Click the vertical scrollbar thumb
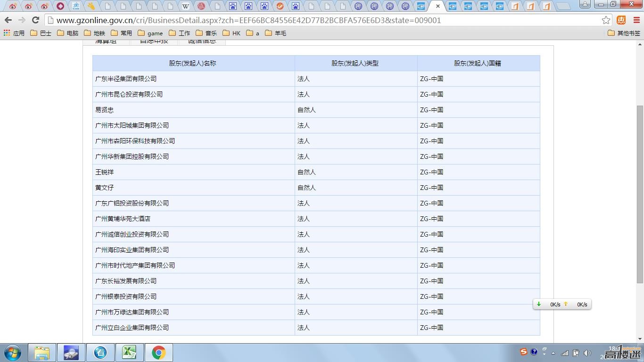The width and height of the screenshot is (644, 362). pyautogui.click(x=640, y=194)
